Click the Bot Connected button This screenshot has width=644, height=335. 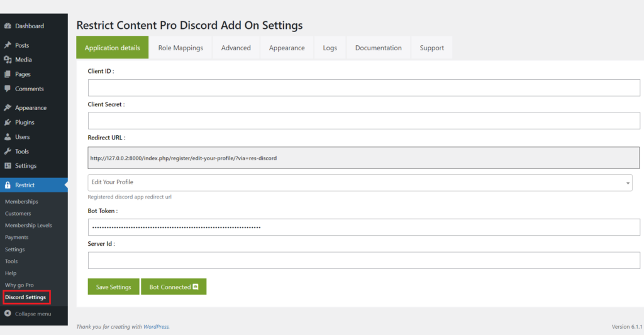(174, 287)
